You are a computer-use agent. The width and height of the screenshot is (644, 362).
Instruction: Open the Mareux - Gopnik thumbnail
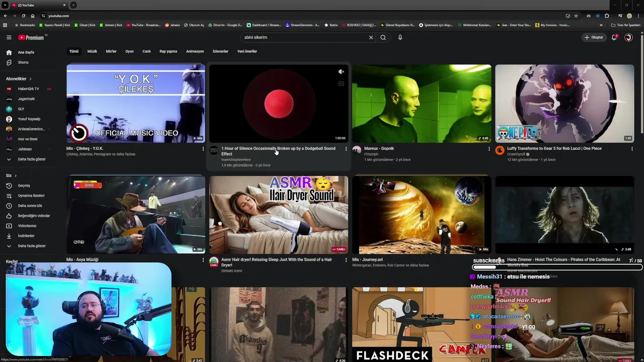(x=422, y=104)
